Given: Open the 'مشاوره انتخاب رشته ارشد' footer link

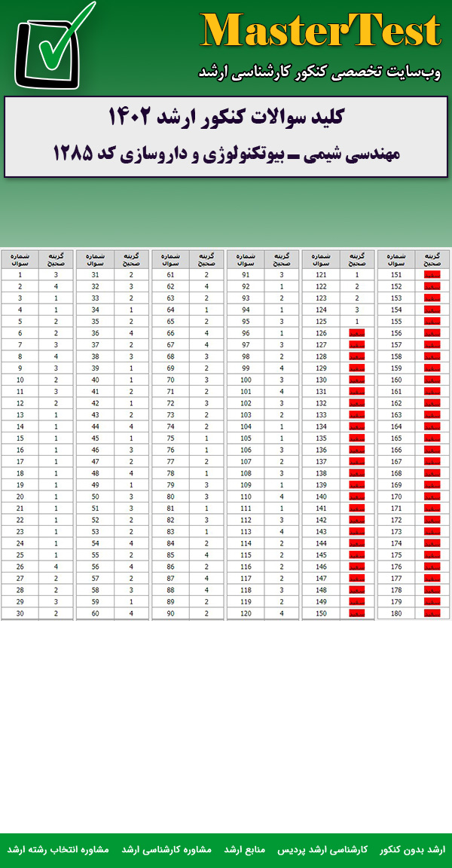Looking at the screenshot, I should 59,849.
